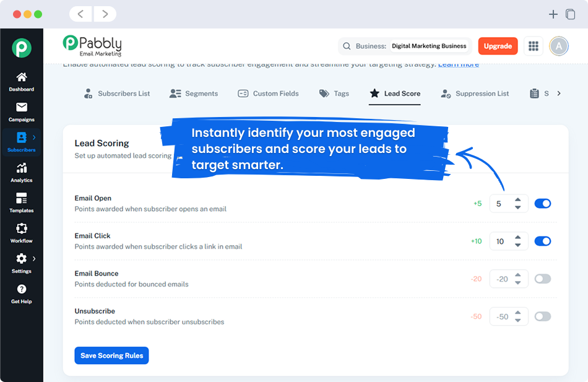
Task: Expand the hidden tabs with right chevron
Action: click(559, 93)
